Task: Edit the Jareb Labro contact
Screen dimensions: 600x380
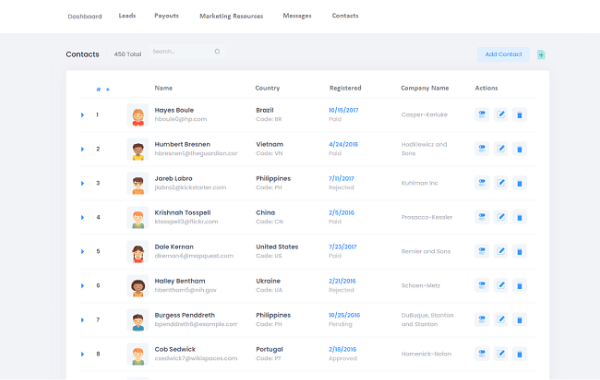Action: coord(501,183)
